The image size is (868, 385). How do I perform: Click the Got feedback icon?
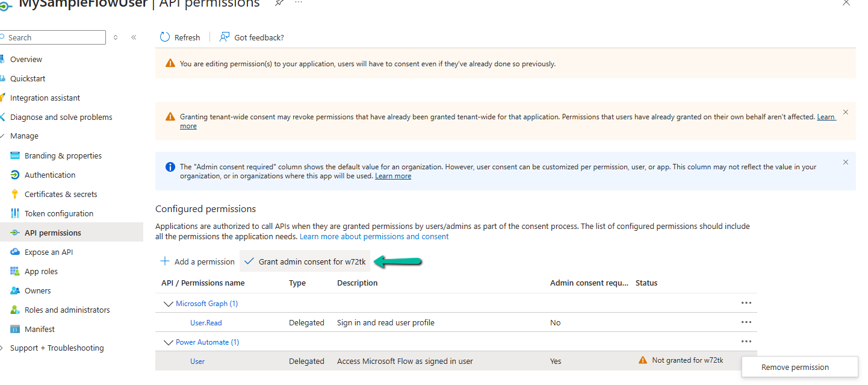click(x=225, y=37)
